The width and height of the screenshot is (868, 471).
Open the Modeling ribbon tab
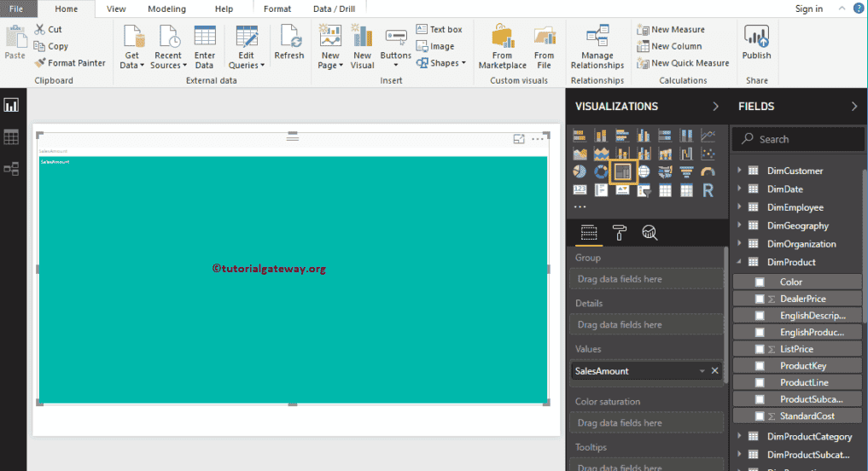coord(166,9)
